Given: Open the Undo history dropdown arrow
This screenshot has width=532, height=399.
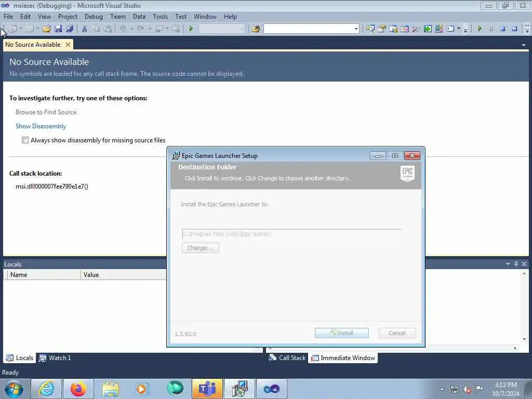Looking at the screenshot, I should 131,29.
